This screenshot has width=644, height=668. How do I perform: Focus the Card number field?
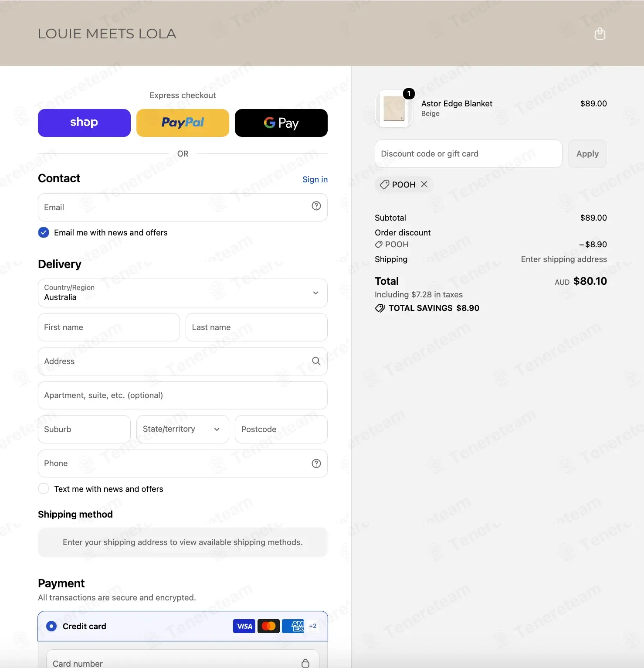(x=183, y=659)
